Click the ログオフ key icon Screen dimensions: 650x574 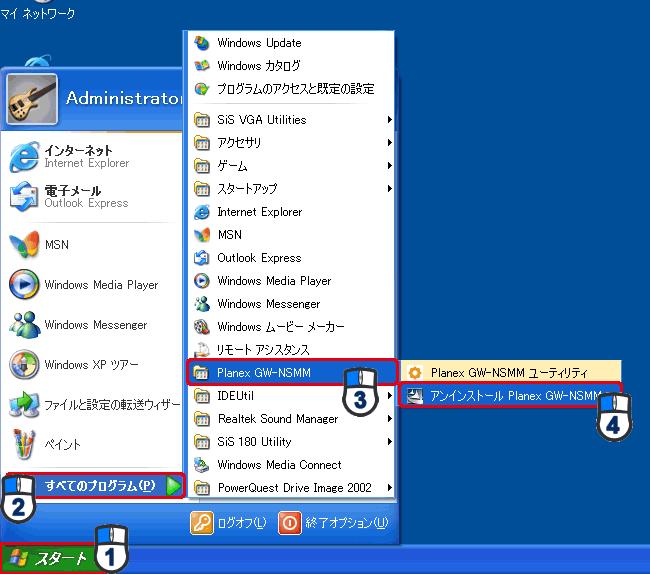pyautogui.click(x=202, y=523)
